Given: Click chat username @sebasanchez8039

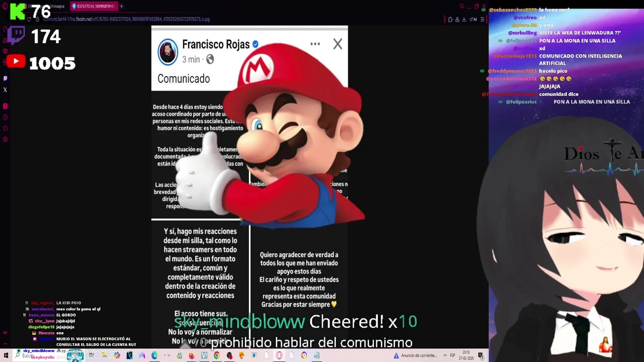Looking at the screenshot, I should point(513,10).
